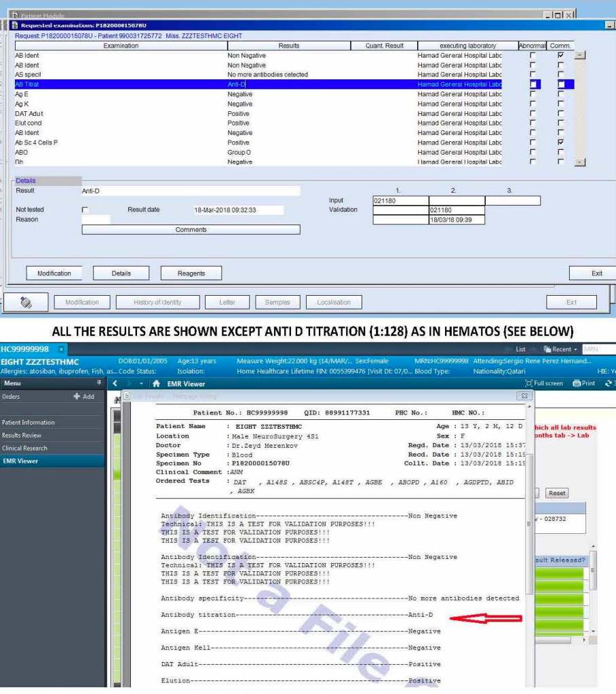Close the lab report popup window
The width and height of the screenshot is (616, 694).
524,396
